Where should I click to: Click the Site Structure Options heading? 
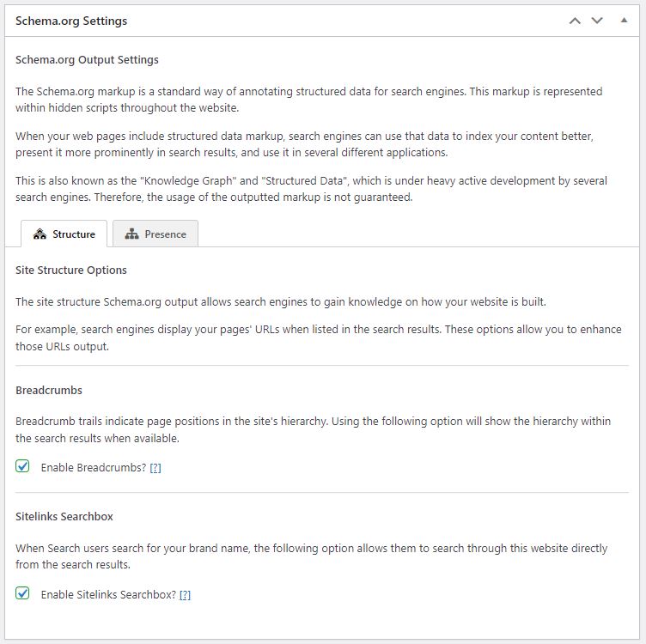[71, 270]
